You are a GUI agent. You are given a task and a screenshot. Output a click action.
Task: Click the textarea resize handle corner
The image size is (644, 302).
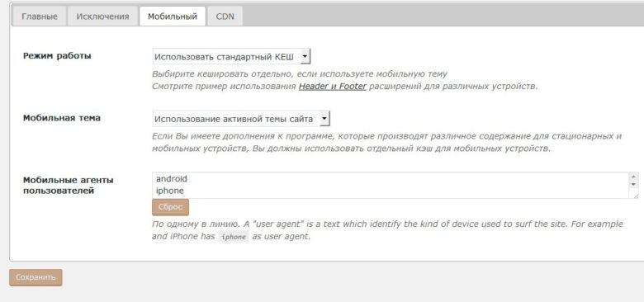(x=635, y=196)
